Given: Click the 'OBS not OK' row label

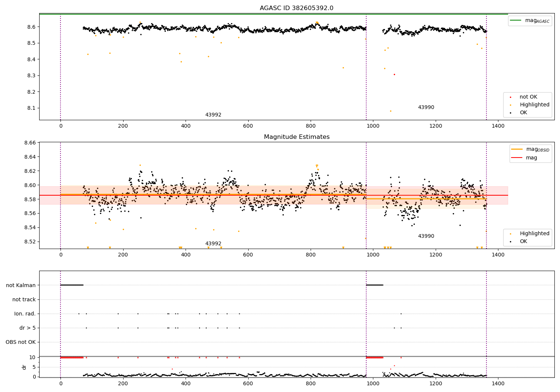Looking at the screenshot, I should click(x=21, y=342).
